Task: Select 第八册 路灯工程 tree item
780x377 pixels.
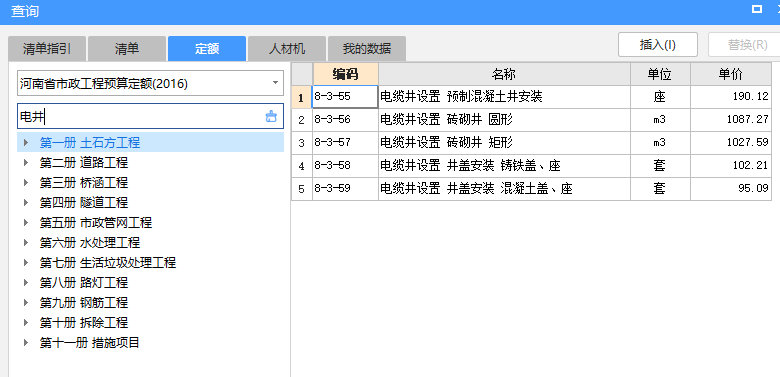Action: [84, 283]
